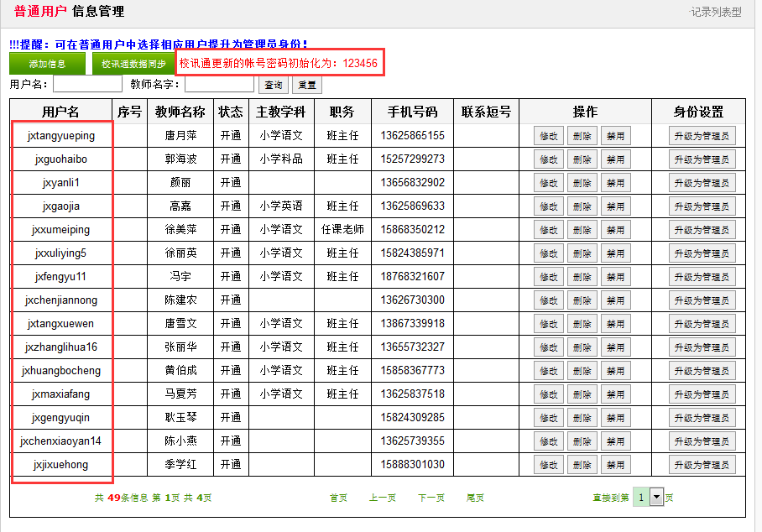The height and width of the screenshot is (532, 762).
Task: Go to 尾页 last page
Action: (475, 498)
